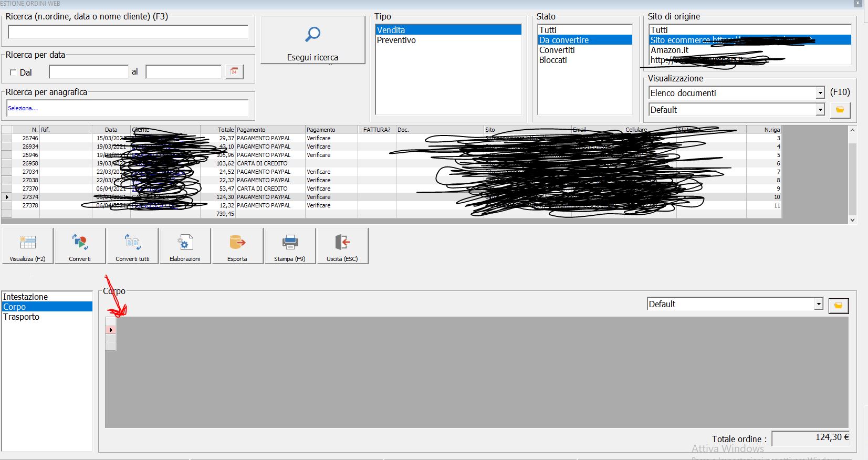Image resolution: width=868 pixels, height=460 pixels.
Task: Select Intestazione in the section list
Action: (47, 297)
